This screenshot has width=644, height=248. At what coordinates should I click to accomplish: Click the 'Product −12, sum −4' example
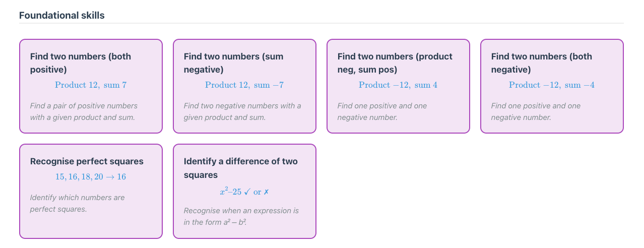point(552,85)
